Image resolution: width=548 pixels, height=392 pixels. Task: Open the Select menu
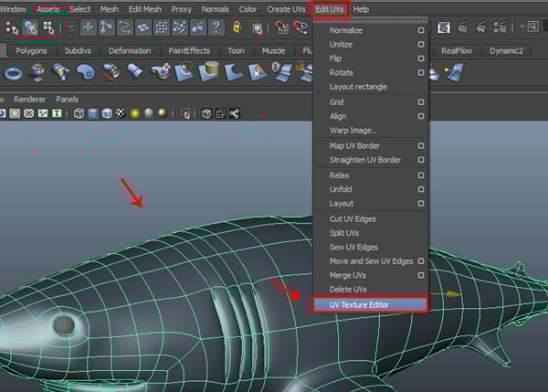(80, 9)
